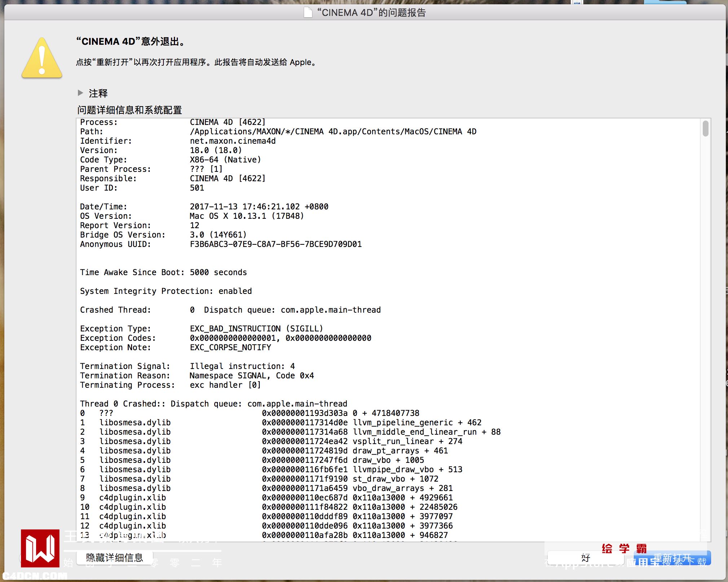Click the red W watermark logo
Image resolution: width=728 pixels, height=582 pixels.
(x=40, y=548)
